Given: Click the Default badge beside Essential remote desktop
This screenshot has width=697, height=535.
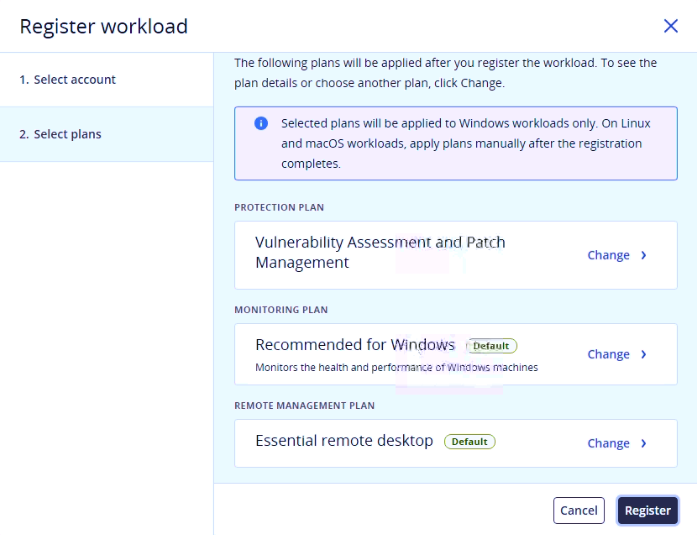Looking at the screenshot, I should coord(469,442).
